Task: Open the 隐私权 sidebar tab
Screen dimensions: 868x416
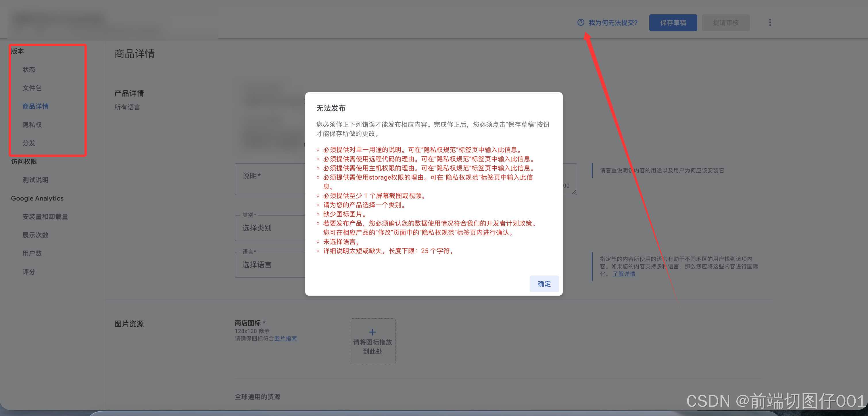Action: pyautogui.click(x=32, y=125)
